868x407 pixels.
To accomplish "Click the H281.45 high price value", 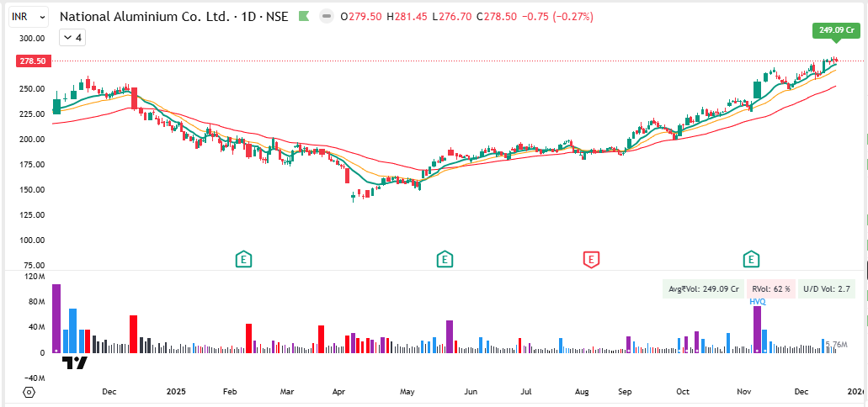I will 408,17.
